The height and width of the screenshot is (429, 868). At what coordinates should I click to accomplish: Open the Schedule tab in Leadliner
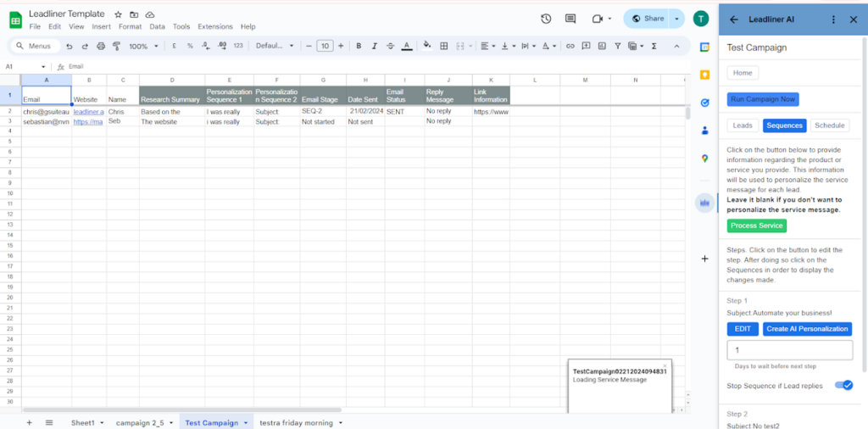coord(830,125)
